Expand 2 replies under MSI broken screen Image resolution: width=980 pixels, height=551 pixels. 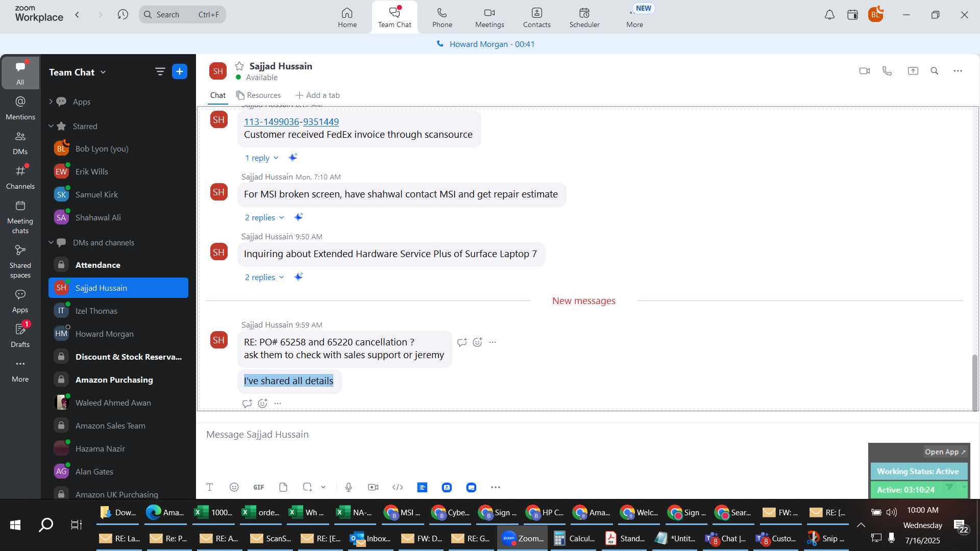[x=264, y=218]
